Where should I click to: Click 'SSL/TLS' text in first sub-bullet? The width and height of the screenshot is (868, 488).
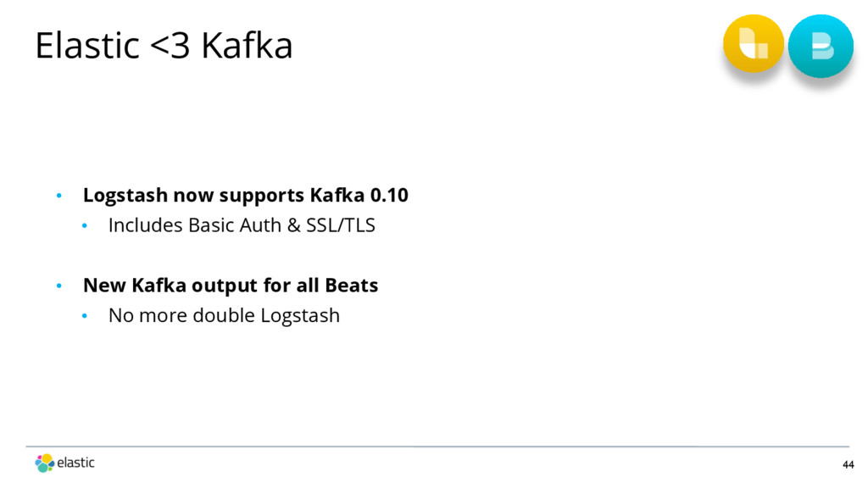(x=341, y=225)
